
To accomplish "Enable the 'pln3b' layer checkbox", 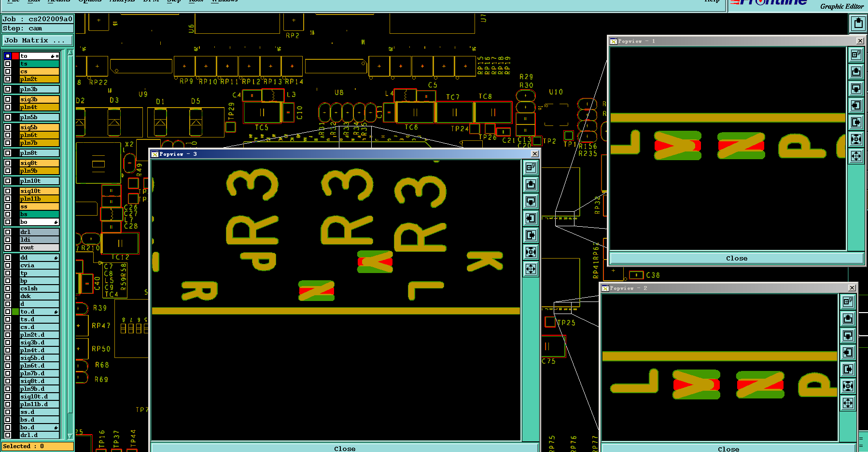I will tap(8, 89).
